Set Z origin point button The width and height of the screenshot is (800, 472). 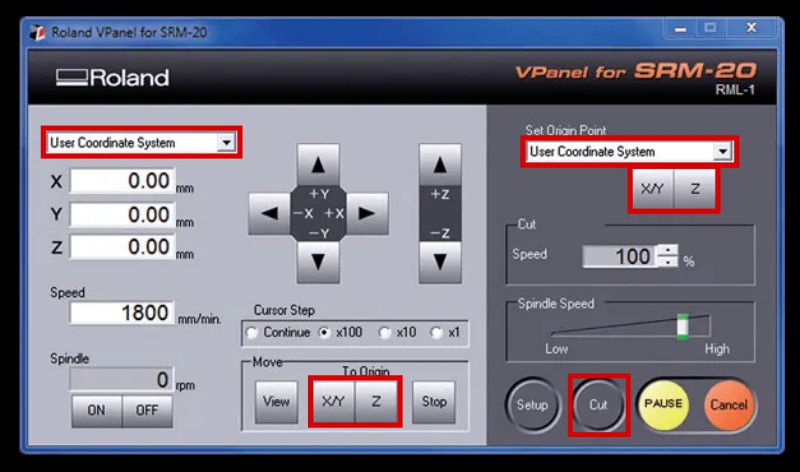pyautogui.click(x=695, y=189)
